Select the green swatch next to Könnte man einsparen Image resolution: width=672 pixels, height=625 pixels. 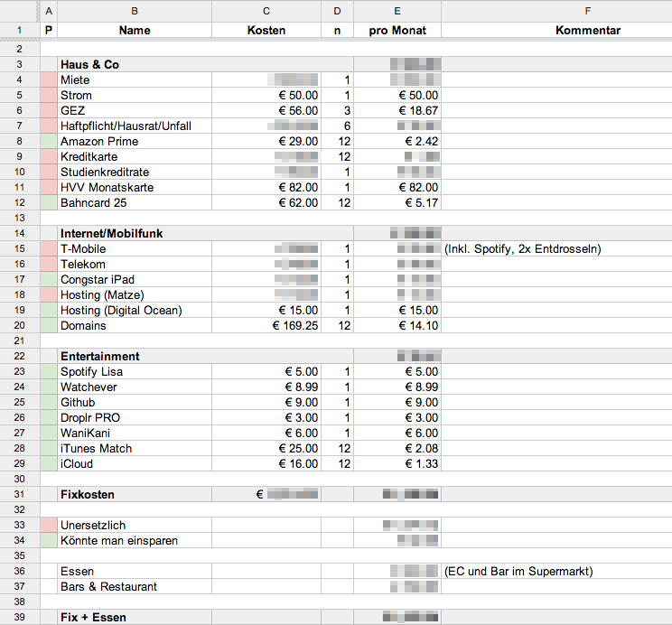pos(49,540)
